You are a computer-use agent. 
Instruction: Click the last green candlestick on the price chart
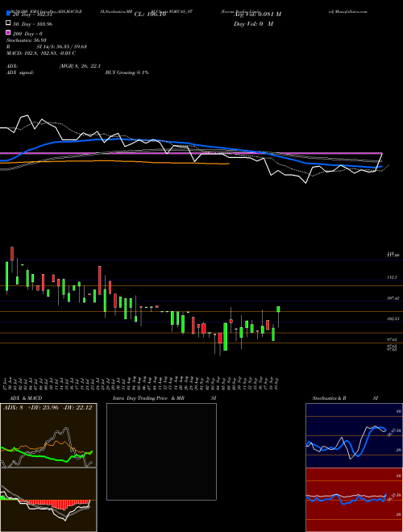[278, 309]
